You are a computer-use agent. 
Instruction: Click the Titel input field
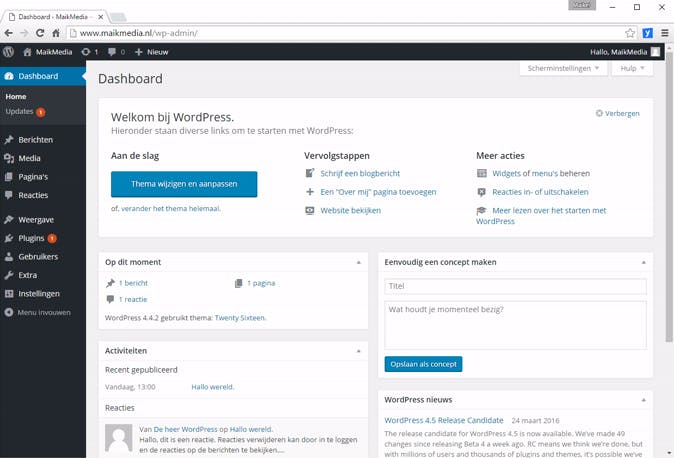[515, 286]
